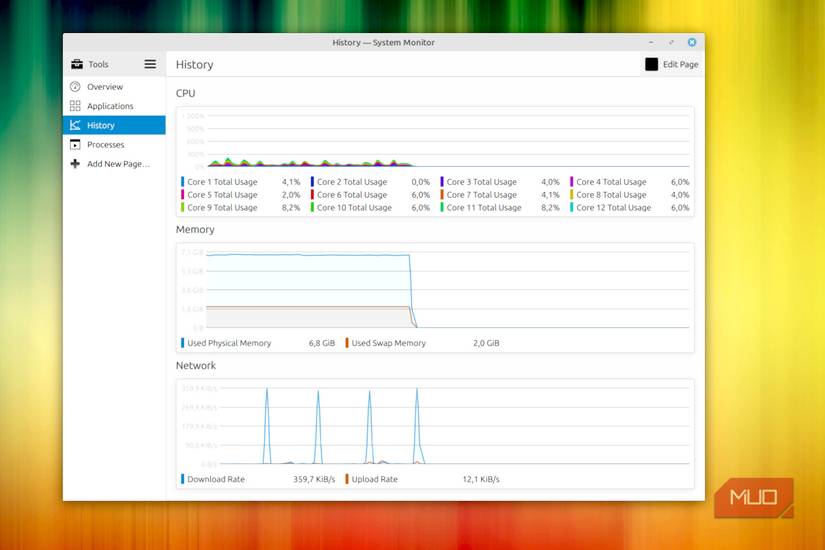
Task: Minimize the System Monitor window
Action: click(651, 42)
